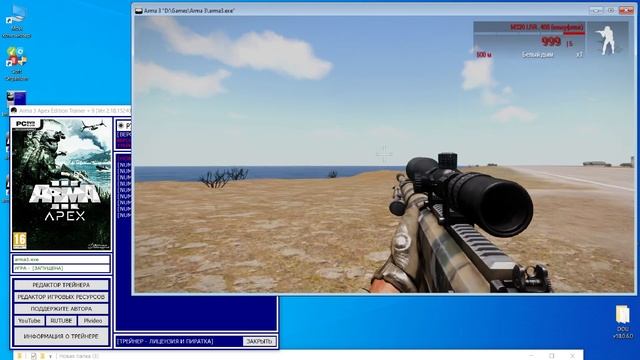This screenshot has width=640, height=360.
Task: Click the ПОДДЕРЖИТЕ АВТОРА button
Action: coord(61,309)
